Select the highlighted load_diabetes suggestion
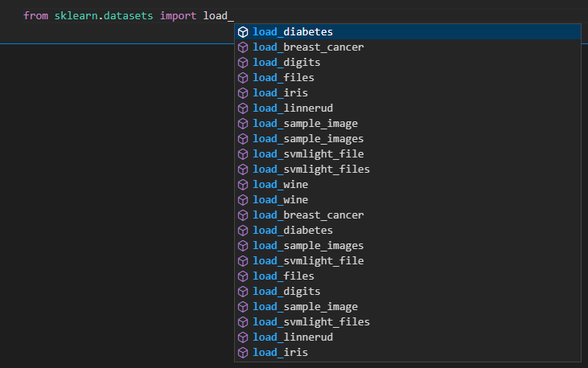 [x=408, y=32]
